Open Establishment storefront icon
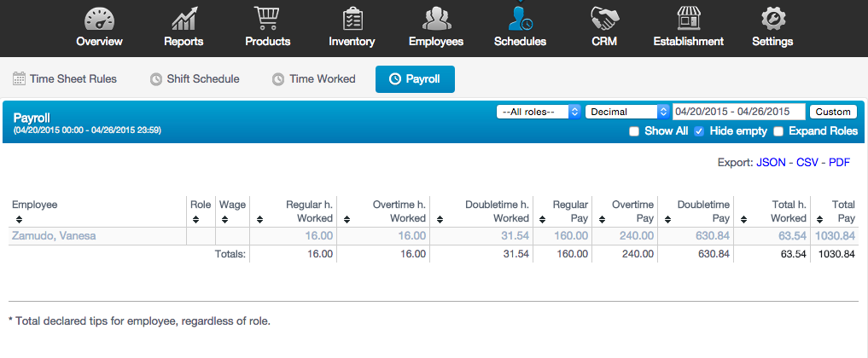 pyautogui.click(x=688, y=18)
